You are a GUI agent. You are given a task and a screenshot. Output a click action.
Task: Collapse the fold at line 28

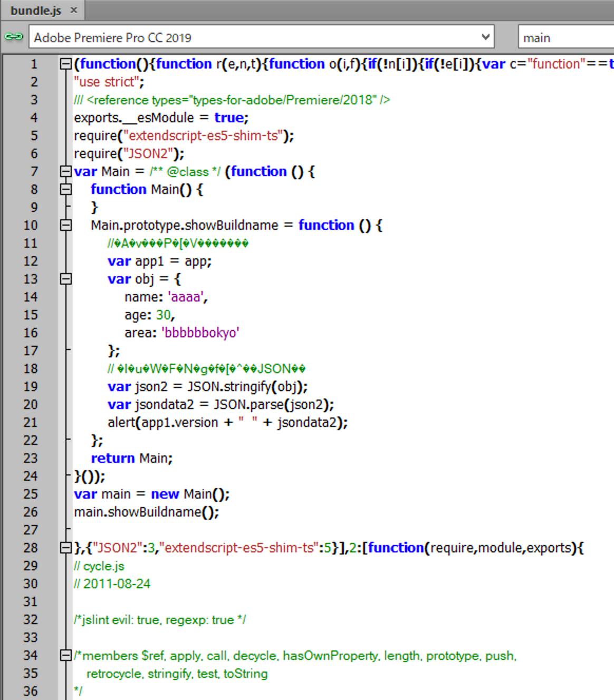point(66,548)
